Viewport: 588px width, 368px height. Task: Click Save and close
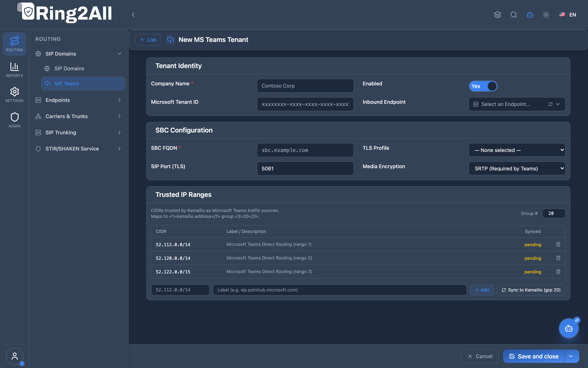coord(534,356)
